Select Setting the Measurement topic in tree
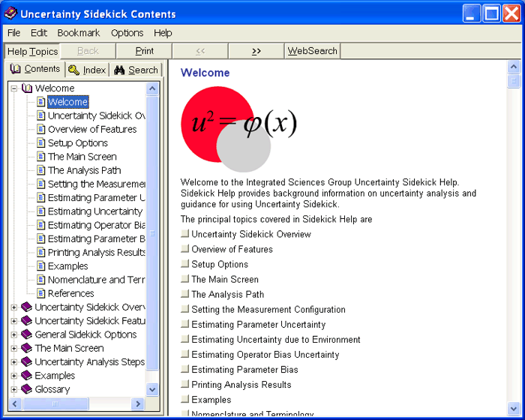 [97, 184]
